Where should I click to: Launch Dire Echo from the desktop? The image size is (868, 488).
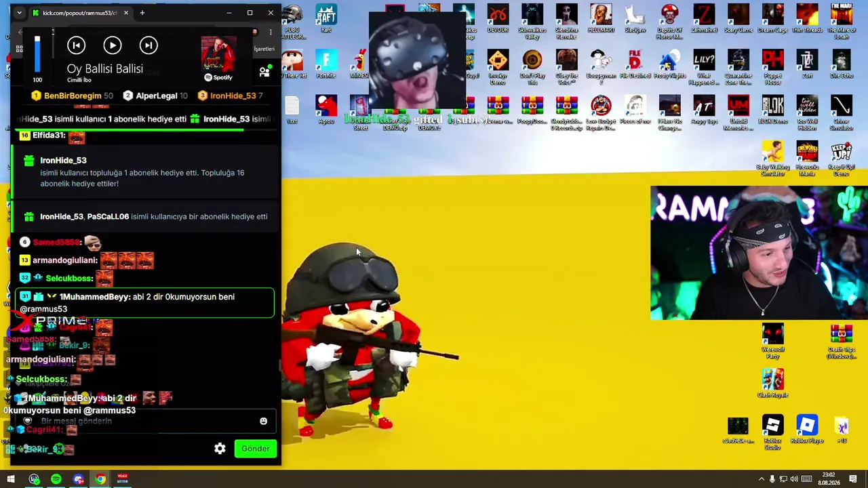tap(842, 64)
